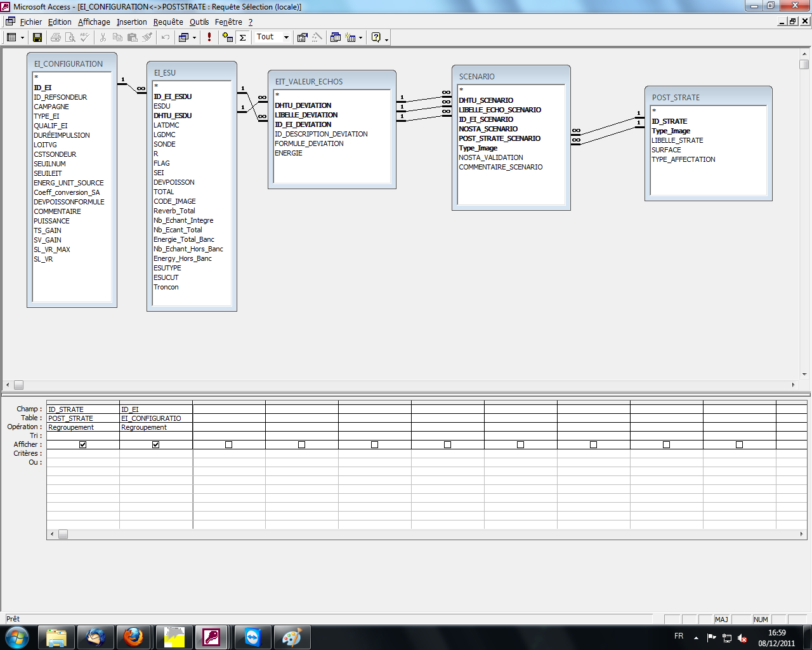The image size is (812, 650).
Task: Open Firefox from the taskbar
Action: (x=133, y=637)
